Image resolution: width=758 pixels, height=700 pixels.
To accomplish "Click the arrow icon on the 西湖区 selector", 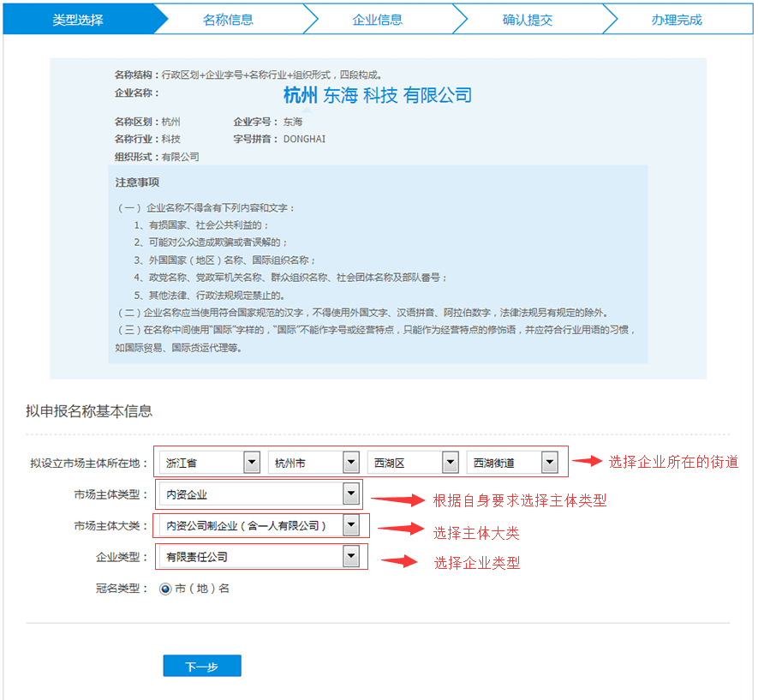I will tap(451, 462).
